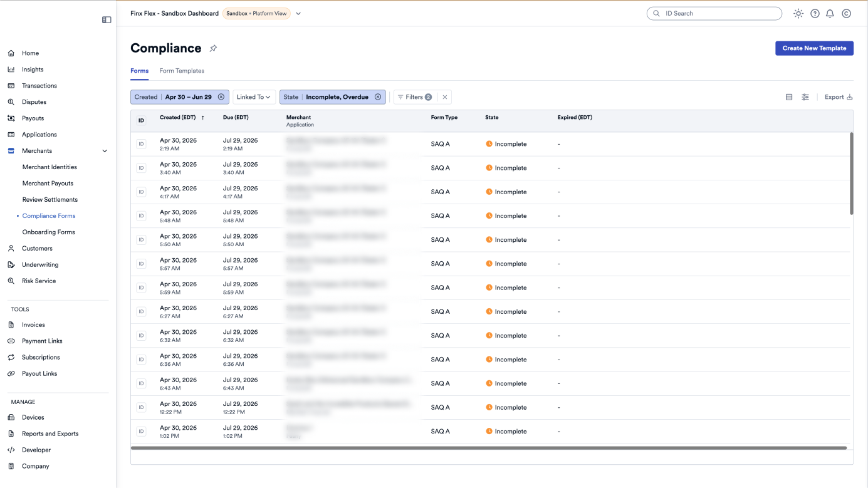Copy ID for the 3:40 AM row
This screenshot has height=488, width=868.
point(141,168)
